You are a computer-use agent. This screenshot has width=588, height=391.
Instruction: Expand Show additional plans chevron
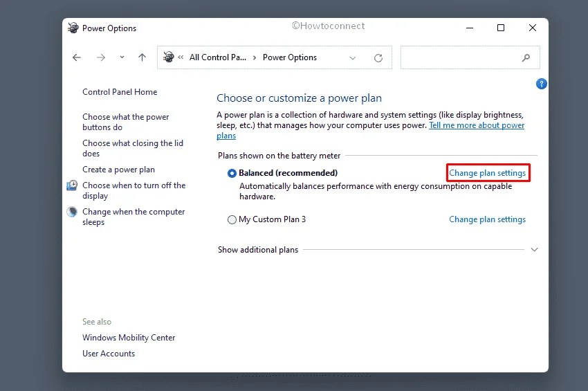(534, 250)
